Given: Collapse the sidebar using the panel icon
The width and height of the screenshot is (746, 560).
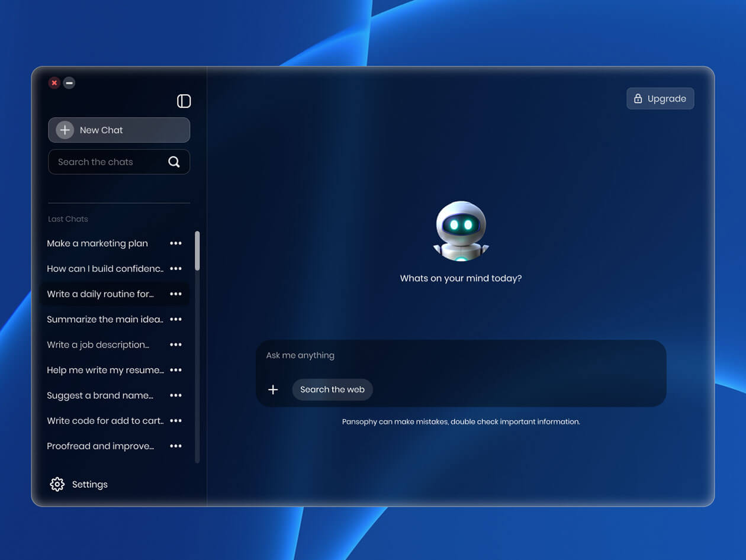Looking at the screenshot, I should (184, 101).
